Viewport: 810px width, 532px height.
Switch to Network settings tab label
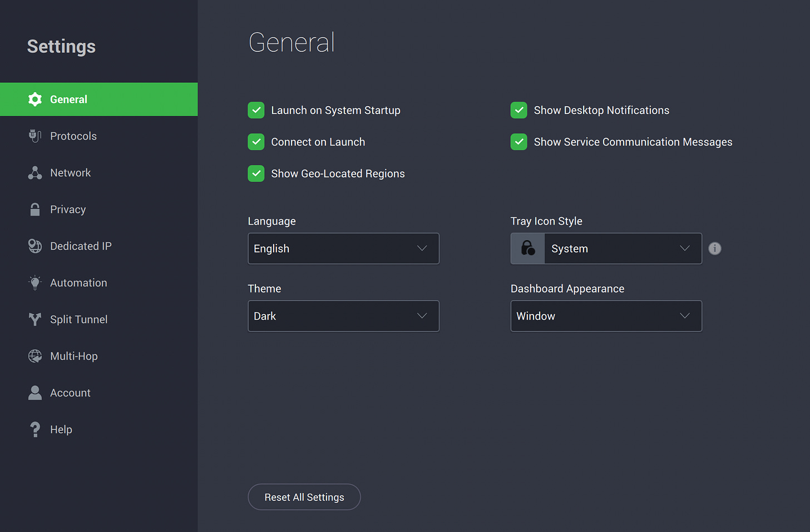click(71, 173)
